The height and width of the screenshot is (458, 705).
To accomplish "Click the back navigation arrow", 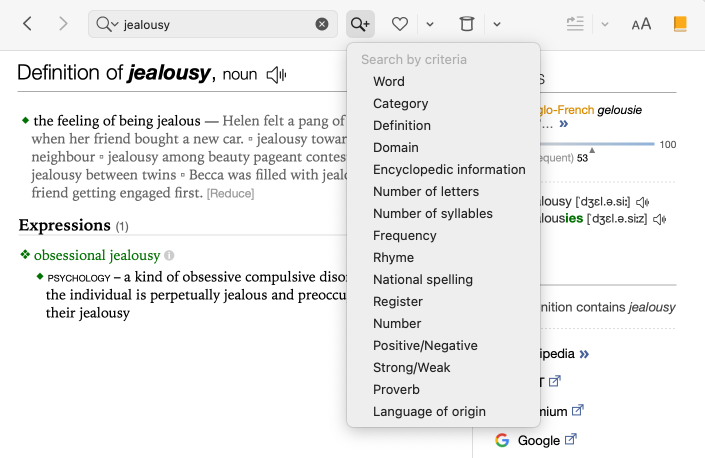I will pyautogui.click(x=27, y=24).
